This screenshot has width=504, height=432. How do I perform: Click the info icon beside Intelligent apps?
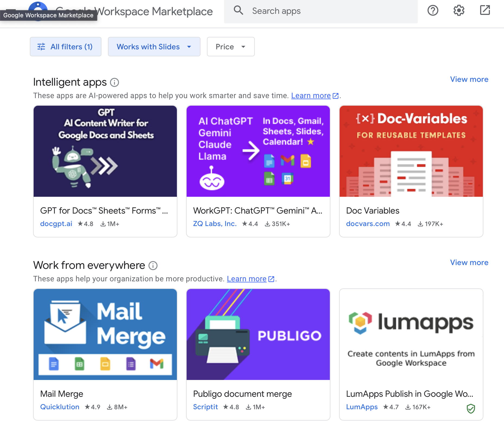114,82
